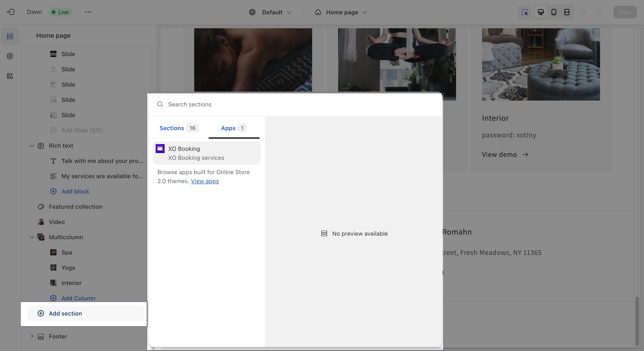Click the View apps link
Screen dimensions: 644x351
click(x=205, y=181)
